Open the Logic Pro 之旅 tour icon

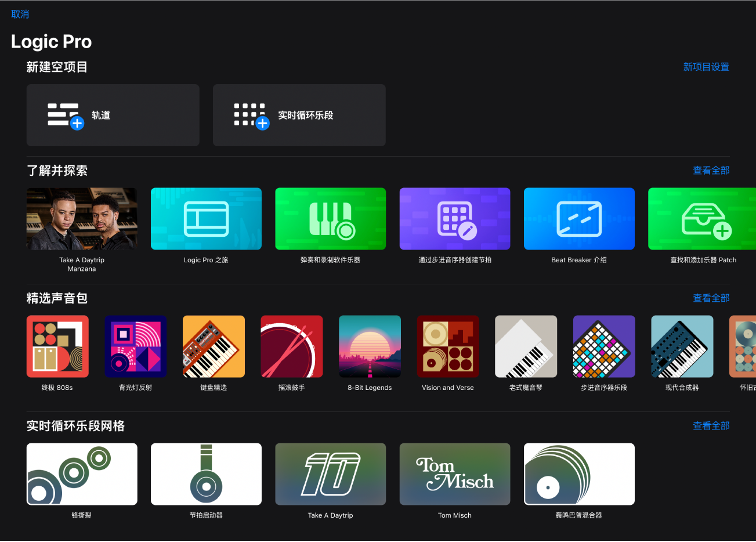tap(206, 219)
